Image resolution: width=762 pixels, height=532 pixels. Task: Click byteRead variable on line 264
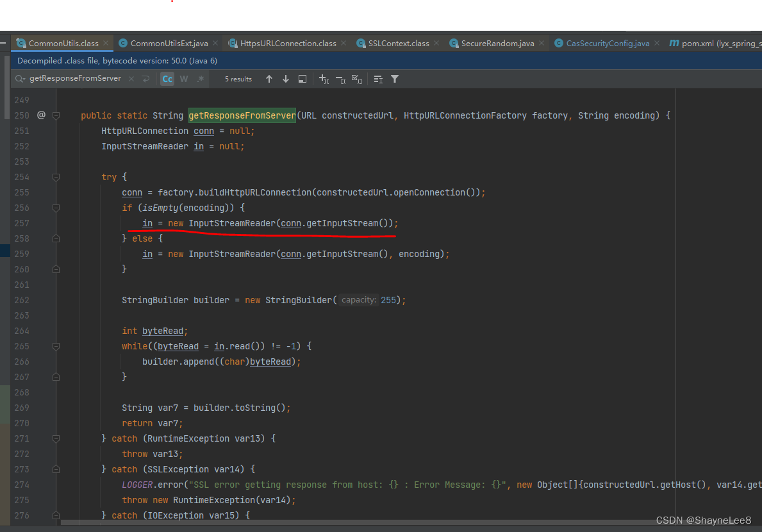[162, 331]
